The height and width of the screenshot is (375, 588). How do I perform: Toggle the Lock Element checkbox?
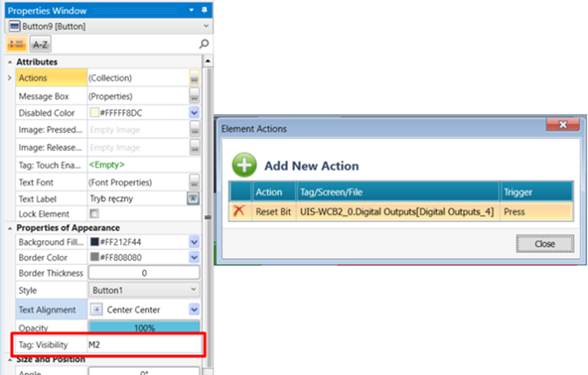point(94,213)
